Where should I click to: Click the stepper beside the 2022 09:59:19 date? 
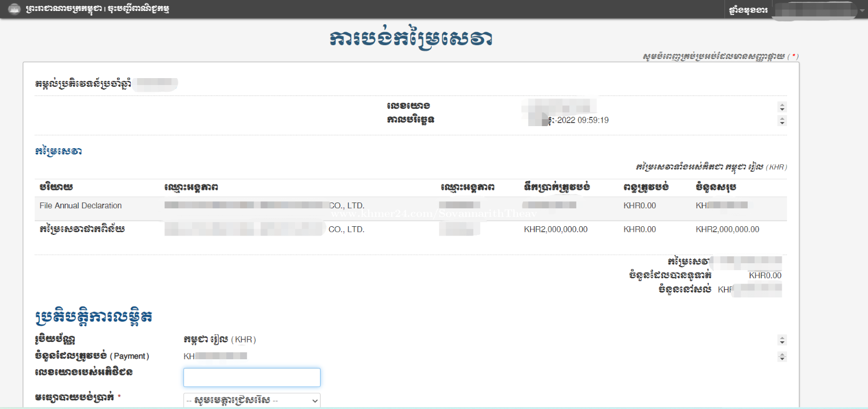[x=782, y=121]
